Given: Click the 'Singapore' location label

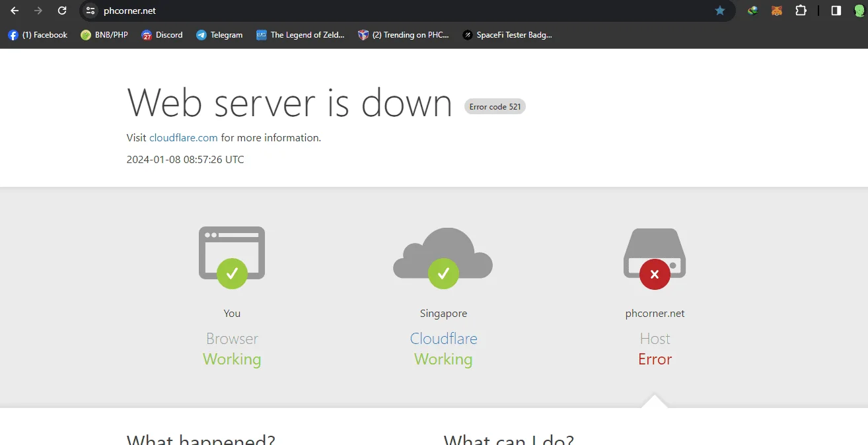Looking at the screenshot, I should point(443,314).
